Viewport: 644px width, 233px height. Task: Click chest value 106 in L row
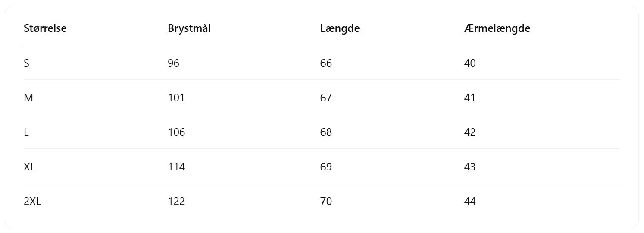[177, 132]
